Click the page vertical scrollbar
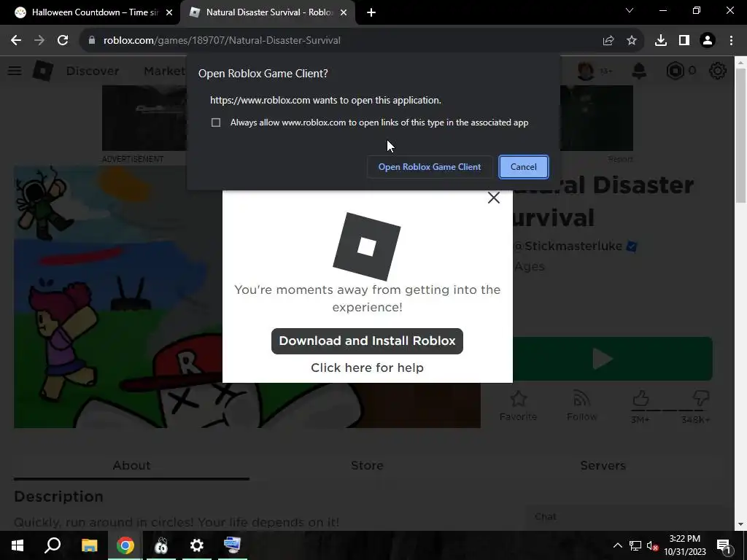Screen dimensions: 747x560 [x=741, y=136]
